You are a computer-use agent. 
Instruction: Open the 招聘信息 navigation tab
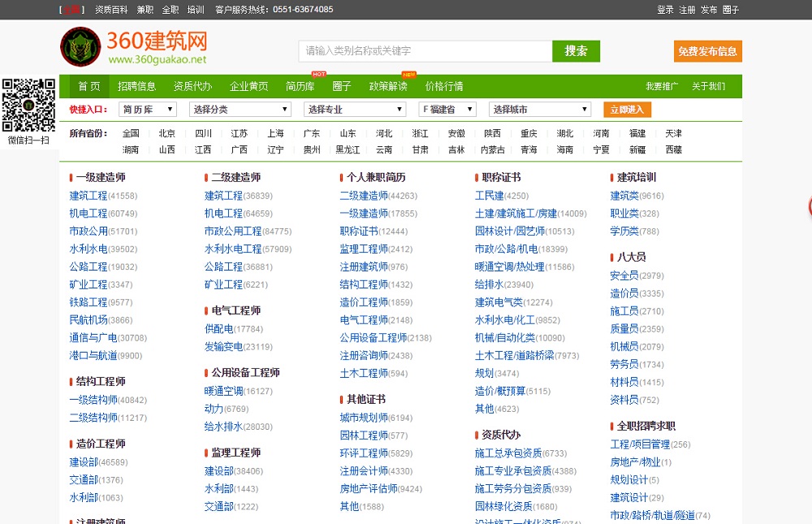tap(136, 86)
